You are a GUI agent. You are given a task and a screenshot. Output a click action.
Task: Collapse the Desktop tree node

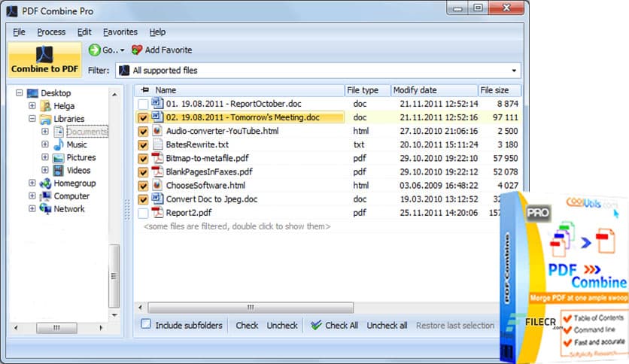point(20,93)
